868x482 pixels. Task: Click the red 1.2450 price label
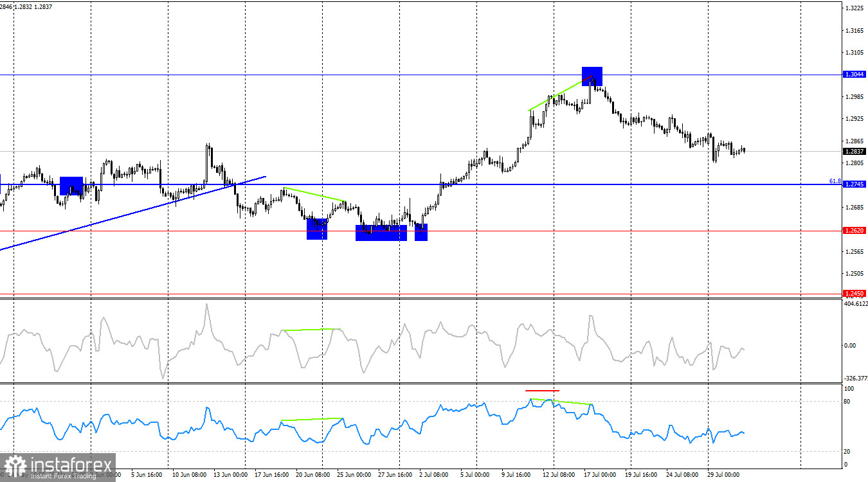click(x=854, y=293)
